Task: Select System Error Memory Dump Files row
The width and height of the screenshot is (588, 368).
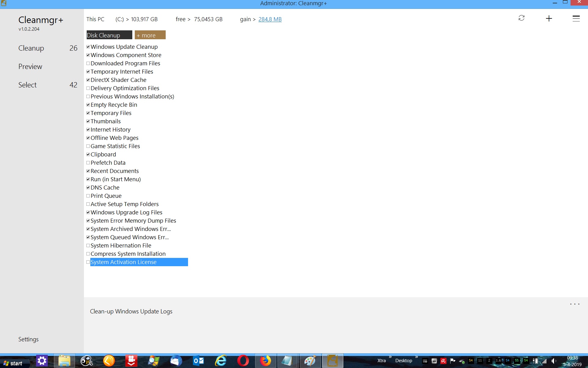Action: point(133,221)
